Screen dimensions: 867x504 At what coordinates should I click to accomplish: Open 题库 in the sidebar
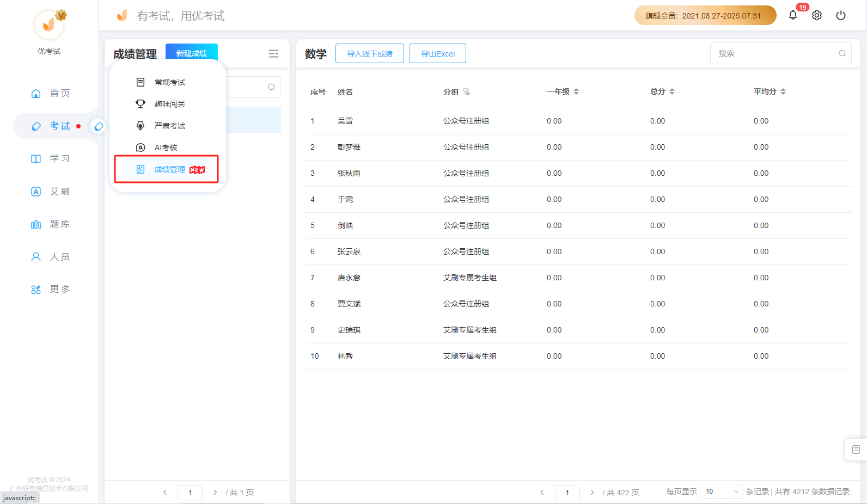50,224
